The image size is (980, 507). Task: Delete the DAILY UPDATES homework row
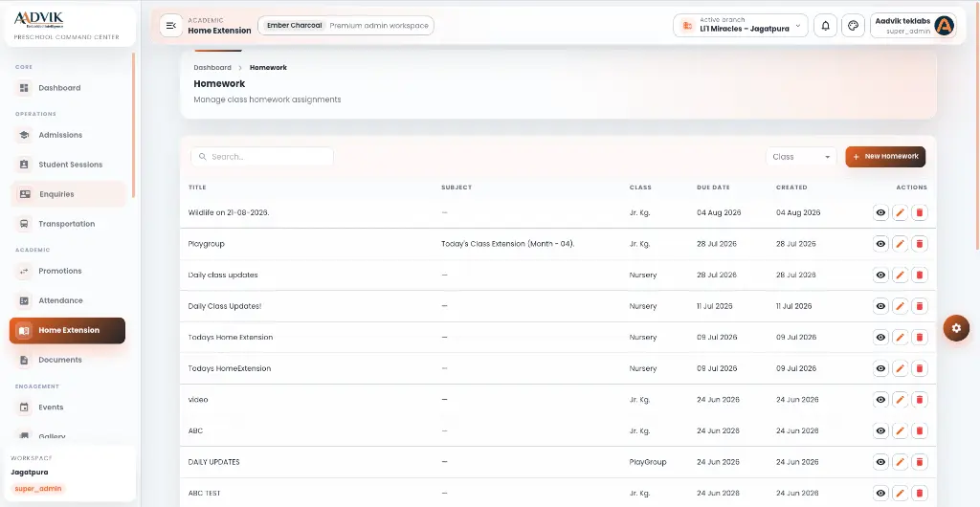[x=920, y=463]
